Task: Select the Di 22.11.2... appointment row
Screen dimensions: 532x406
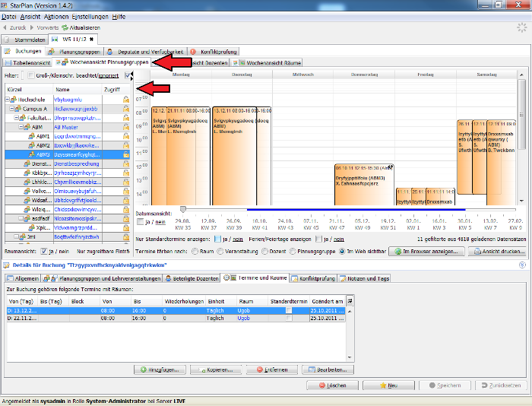Action: 176,318
